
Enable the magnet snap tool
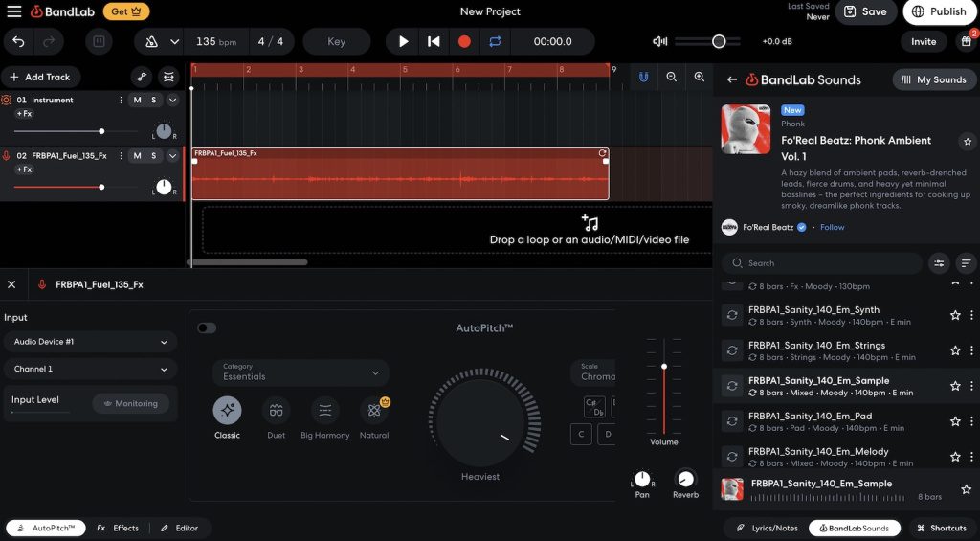(x=643, y=77)
